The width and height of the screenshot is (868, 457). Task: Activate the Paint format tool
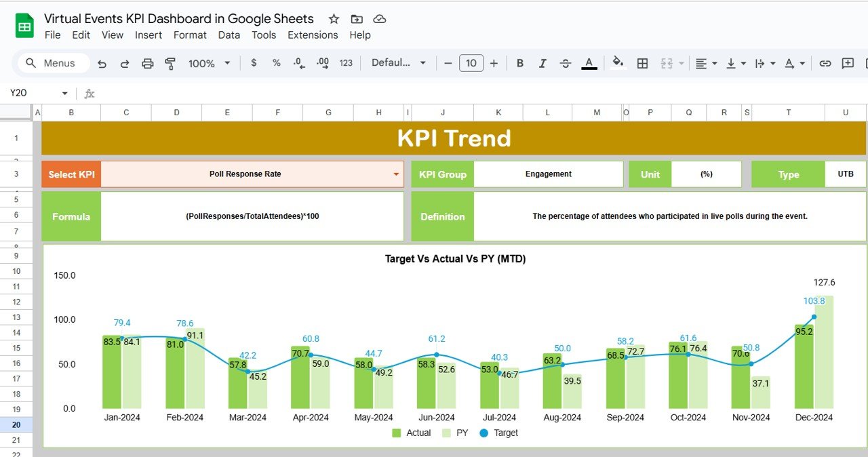[170, 63]
